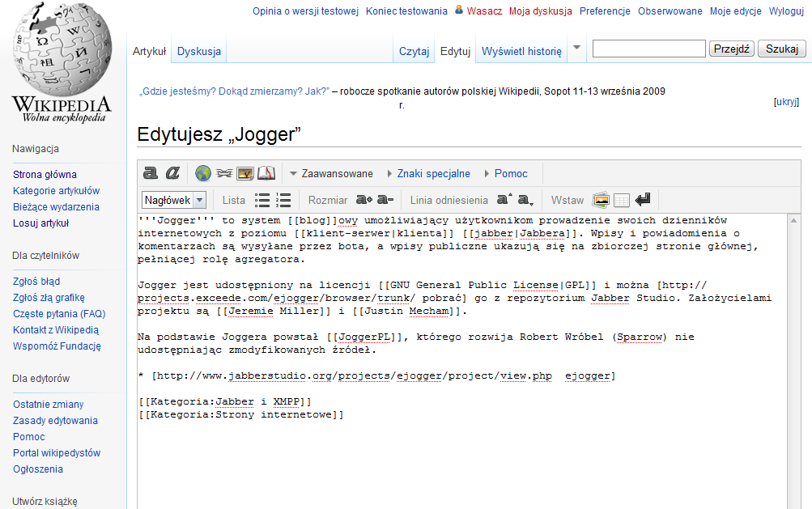812x509 pixels.
Task: Open the Wyświetl historię tab
Action: (x=521, y=51)
